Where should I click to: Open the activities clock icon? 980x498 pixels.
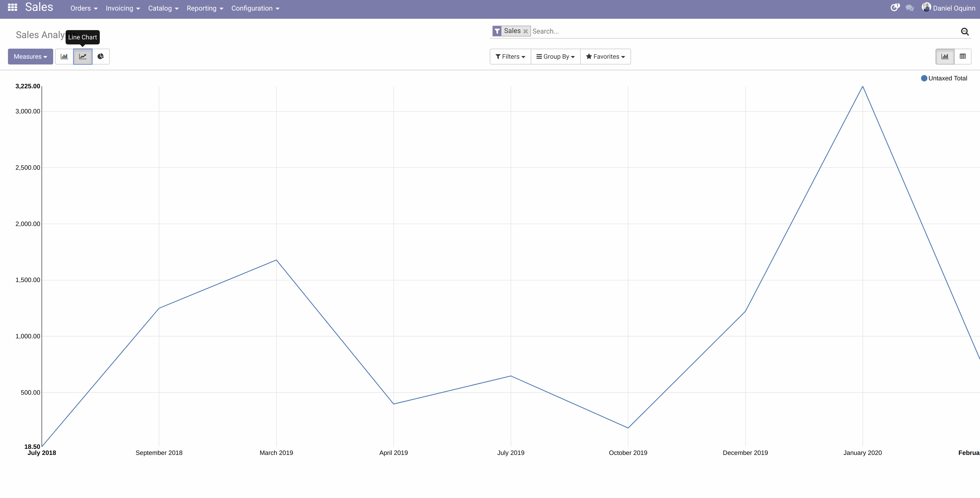click(894, 8)
